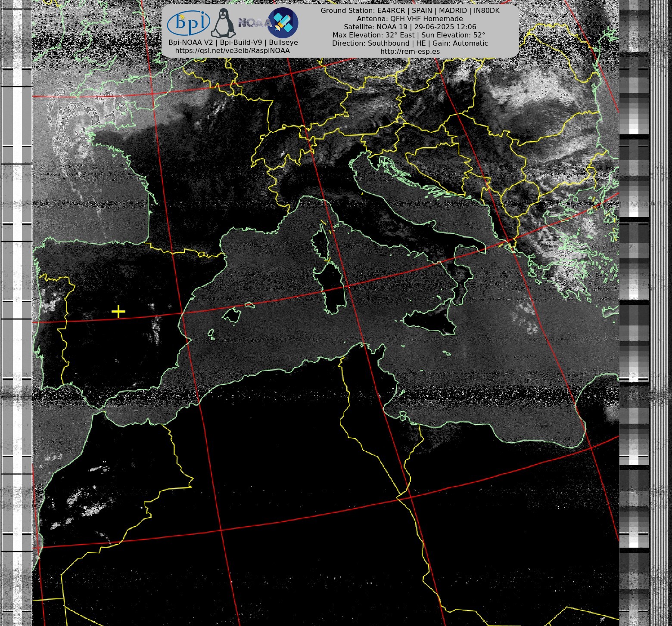Click the yellow crosshair ground station marker
The height and width of the screenshot is (626, 672).
click(x=118, y=312)
